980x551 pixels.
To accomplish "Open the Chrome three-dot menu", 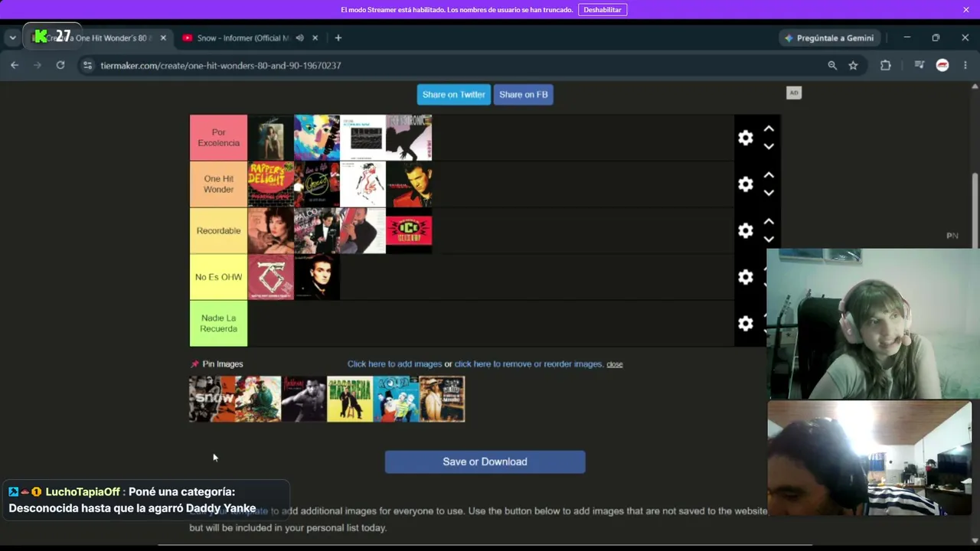I will [x=965, y=66].
